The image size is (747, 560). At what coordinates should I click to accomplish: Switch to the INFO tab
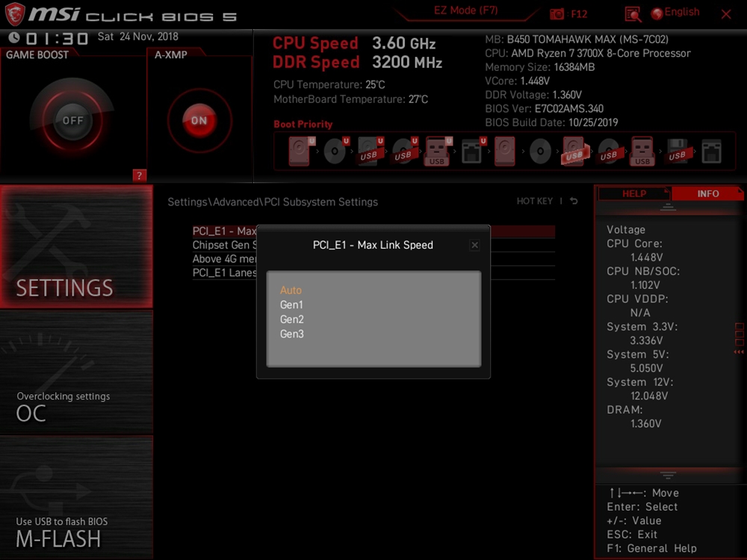[x=707, y=194]
